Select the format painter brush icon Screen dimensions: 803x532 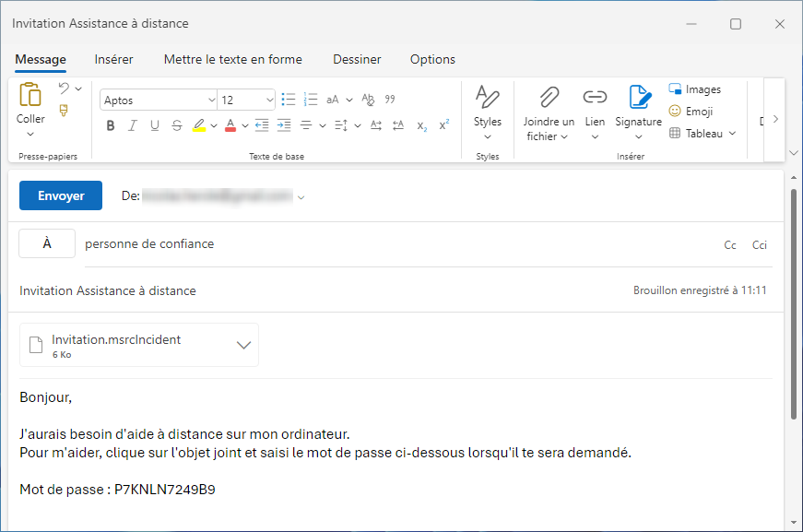coord(64,111)
